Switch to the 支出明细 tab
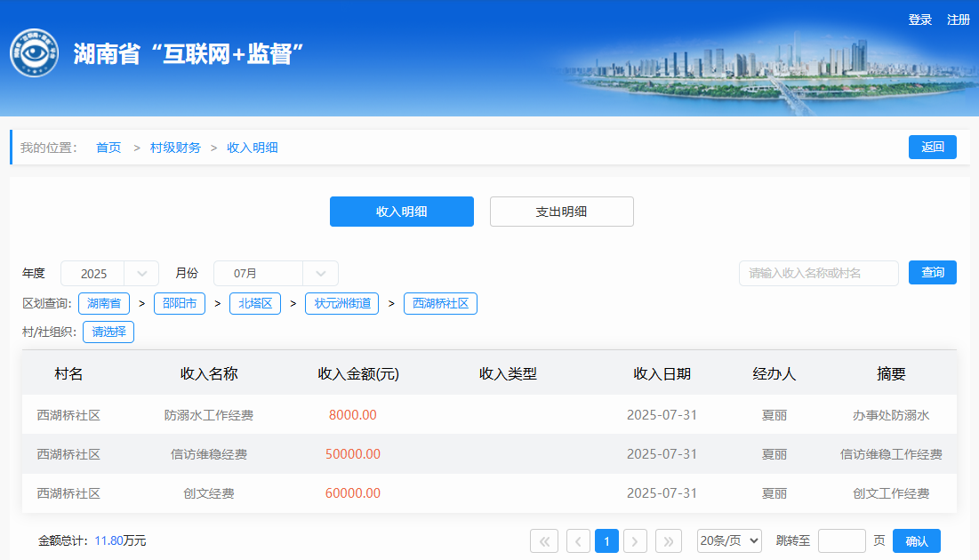 [561, 212]
